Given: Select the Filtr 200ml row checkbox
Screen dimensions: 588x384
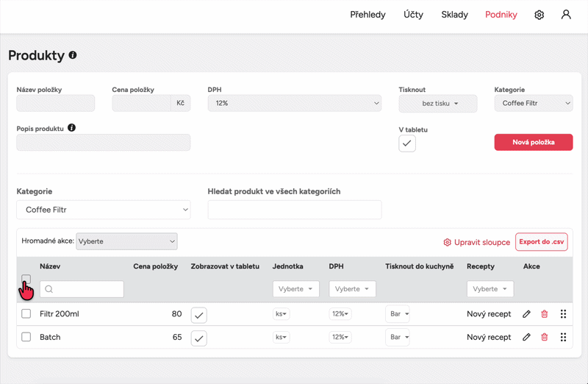Looking at the screenshot, I should coord(26,314).
